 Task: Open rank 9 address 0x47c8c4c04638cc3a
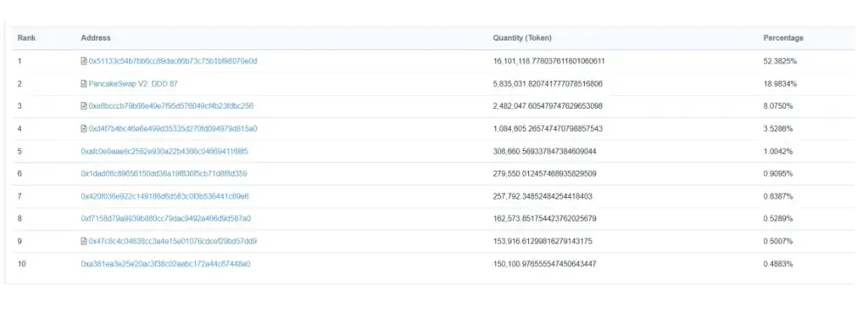(173, 241)
